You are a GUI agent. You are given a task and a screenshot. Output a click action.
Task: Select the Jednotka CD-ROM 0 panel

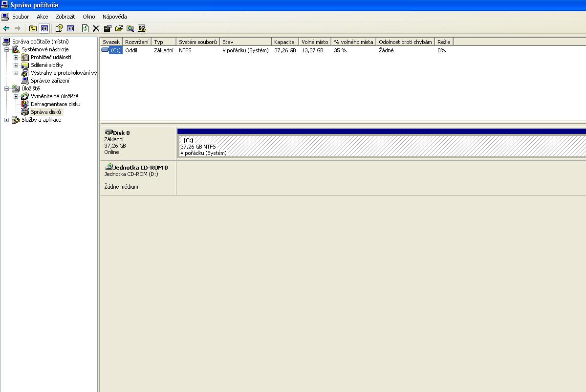pyautogui.click(x=138, y=178)
